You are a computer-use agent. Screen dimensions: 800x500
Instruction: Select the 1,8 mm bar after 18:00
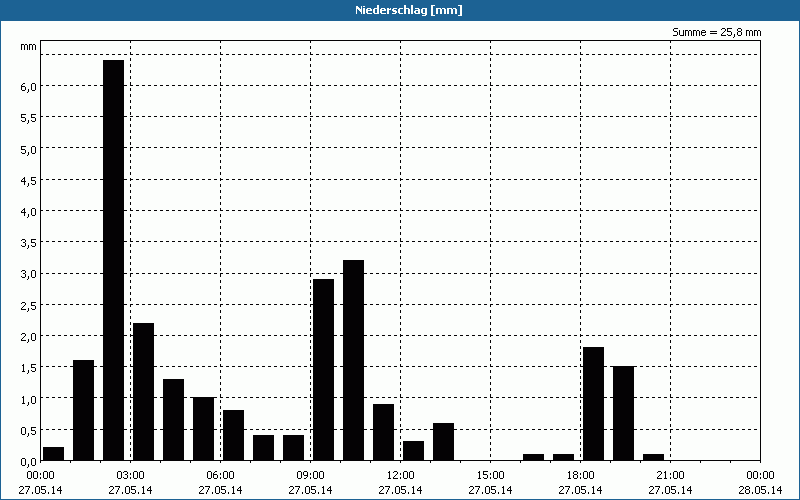[593, 404]
